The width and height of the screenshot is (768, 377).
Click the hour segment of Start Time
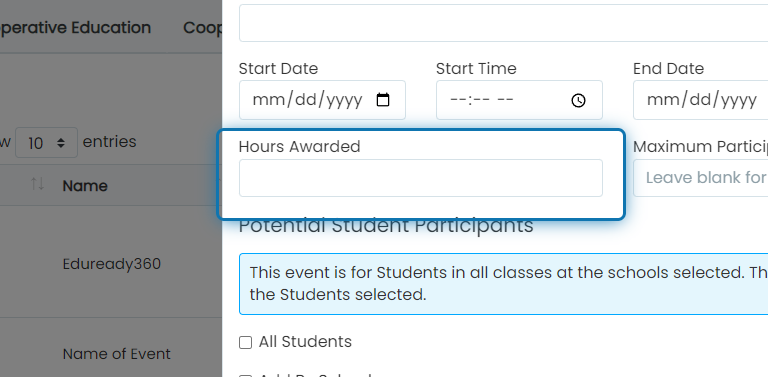coord(458,100)
